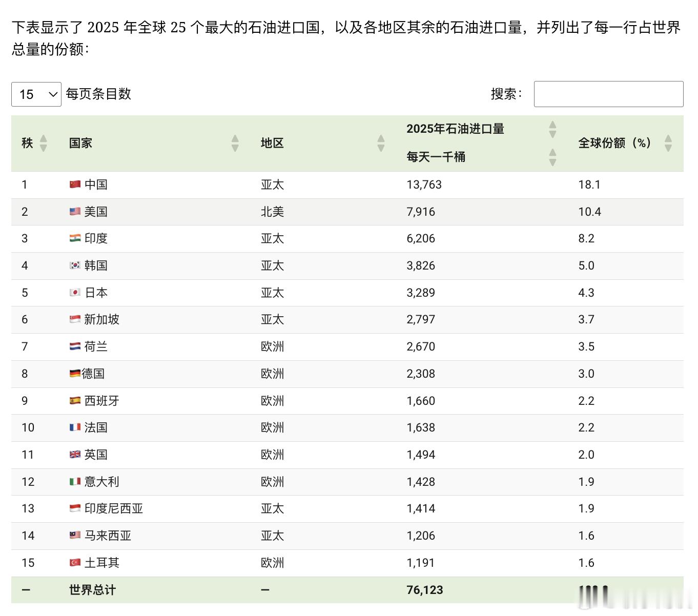Click the Malaysia flag beside 马来西亚
The image size is (698, 616).
click(75, 535)
